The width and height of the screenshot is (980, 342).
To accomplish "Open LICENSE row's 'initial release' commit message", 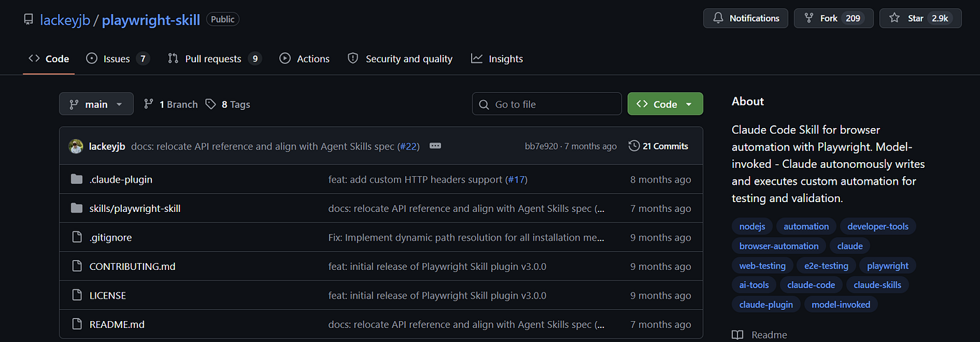I will tap(437, 295).
